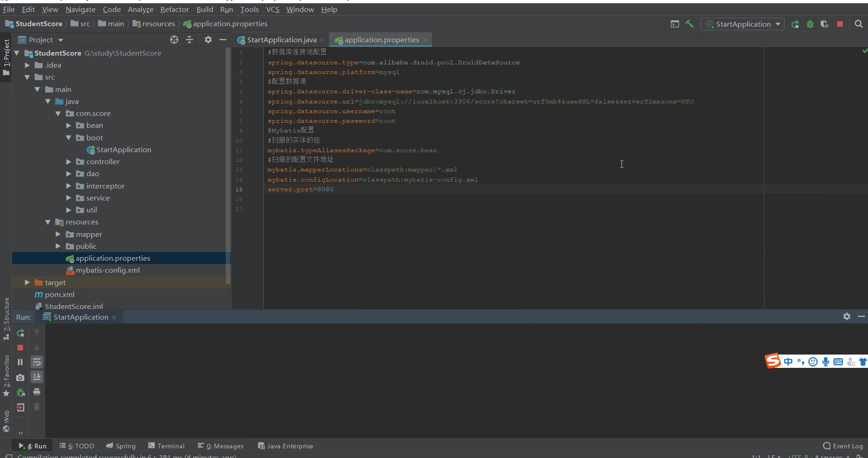Open the Terminal tool window button
This screenshot has width=868, height=458.
[166, 446]
